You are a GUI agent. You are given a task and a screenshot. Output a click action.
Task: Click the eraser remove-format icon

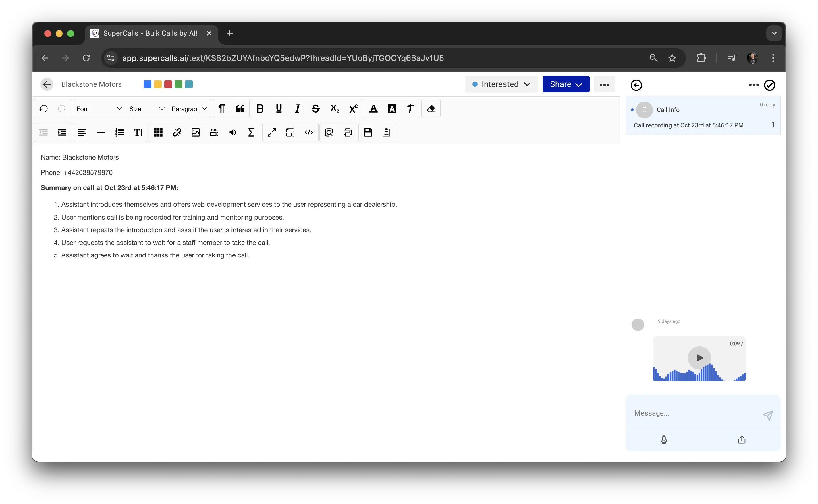431,109
